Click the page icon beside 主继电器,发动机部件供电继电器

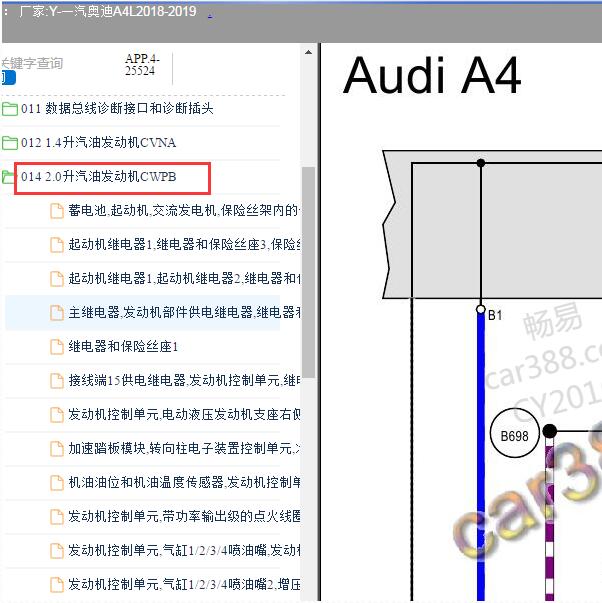(x=57, y=313)
